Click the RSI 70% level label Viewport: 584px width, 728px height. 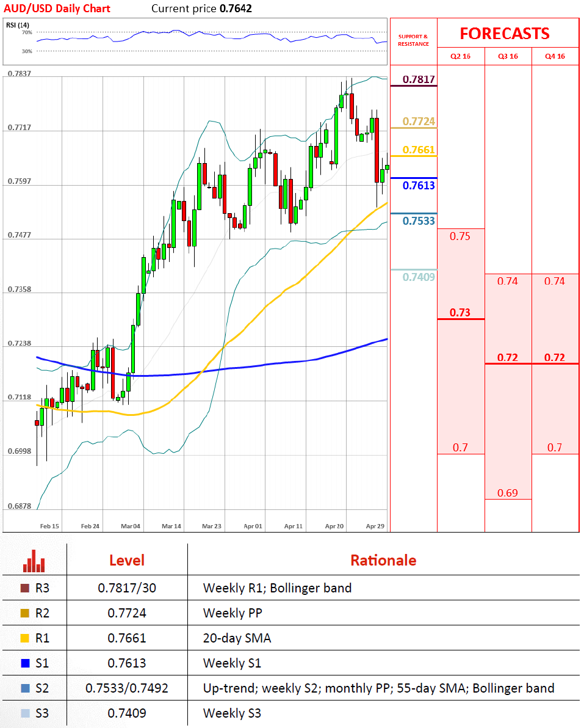pos(27,33)
